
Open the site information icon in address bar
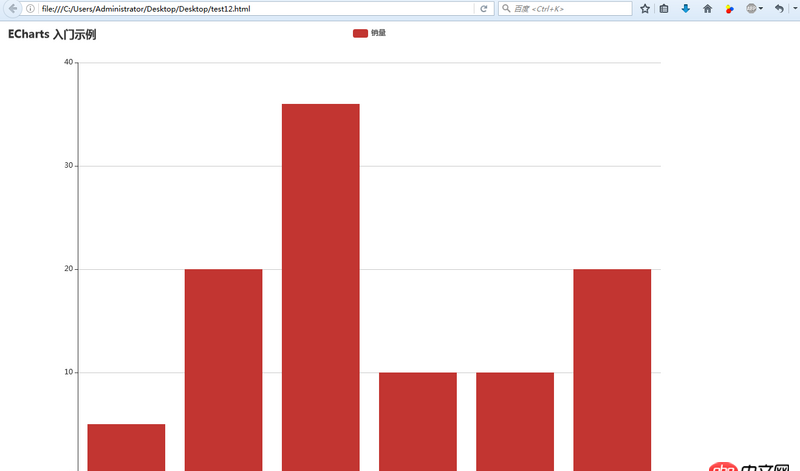[30, 9]
